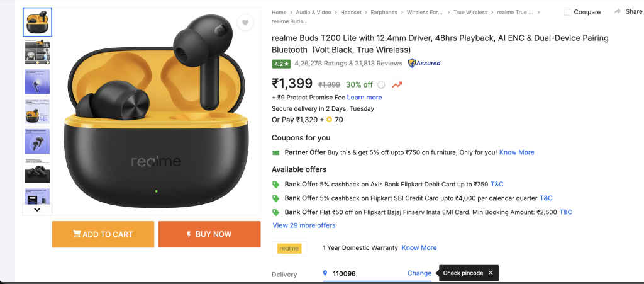Open Wireless Earphones breadcrumb category
This screenshot has height=284, width=644.
click(x=428, y=12)
